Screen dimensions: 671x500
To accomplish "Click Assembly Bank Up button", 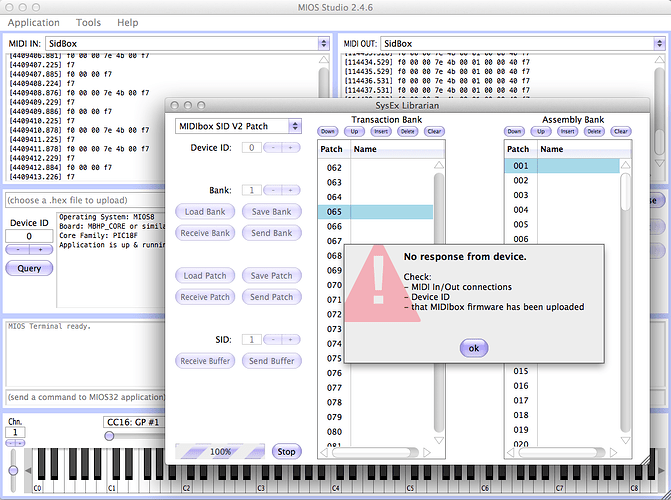I will [541, 131].
